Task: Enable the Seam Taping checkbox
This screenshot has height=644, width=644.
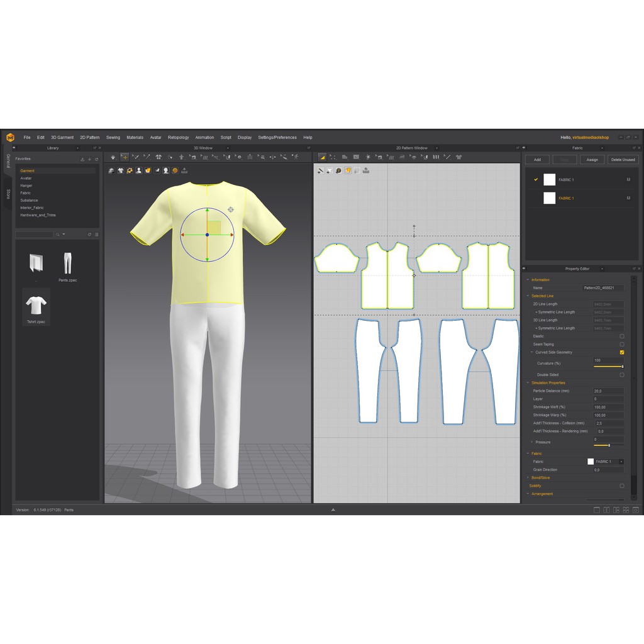Action: [x=622, y=344]
